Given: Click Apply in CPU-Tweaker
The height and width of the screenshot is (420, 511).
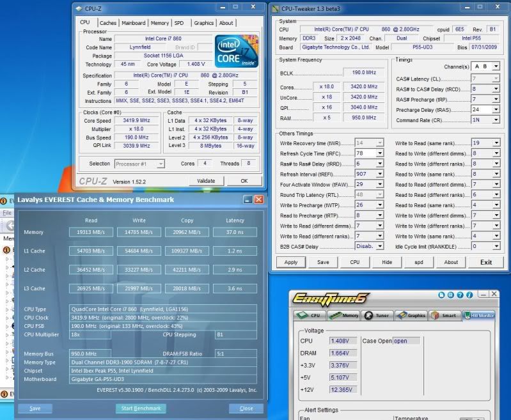Looking at the screenshot, I should click(x=291, y=262).
